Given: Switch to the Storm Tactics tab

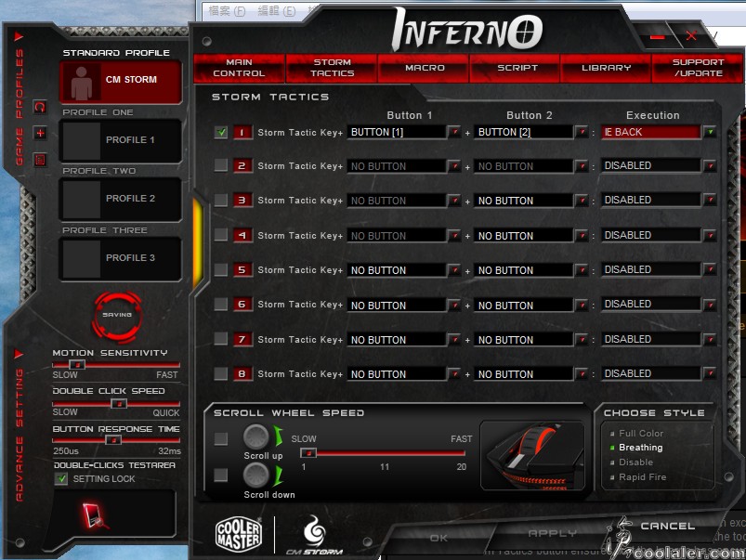Looking at the screenshot, I should [x=332, y=68].
